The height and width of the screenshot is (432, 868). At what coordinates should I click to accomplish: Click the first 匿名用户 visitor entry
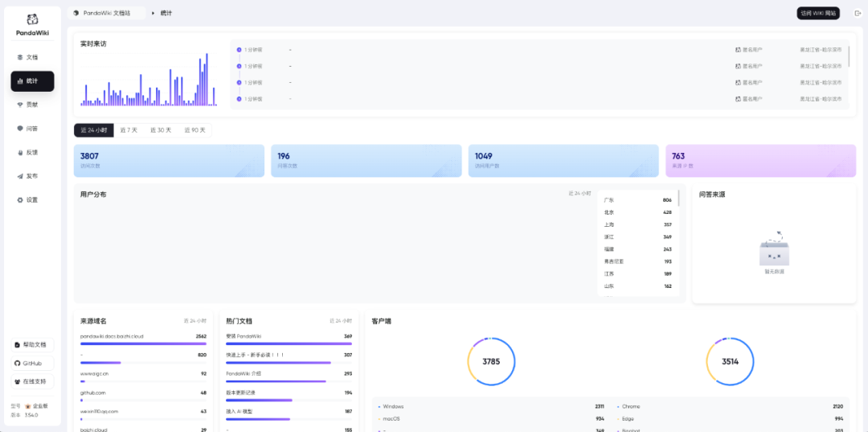tap(749, 50)
